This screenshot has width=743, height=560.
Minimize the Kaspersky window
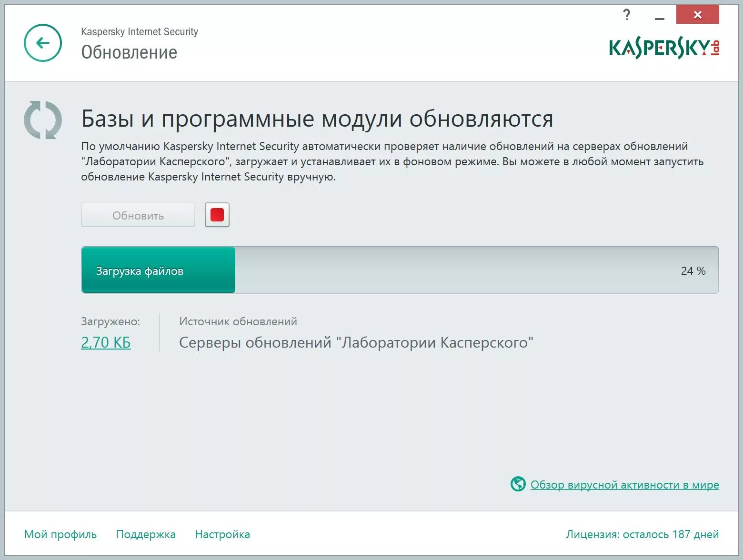point(660,18)
